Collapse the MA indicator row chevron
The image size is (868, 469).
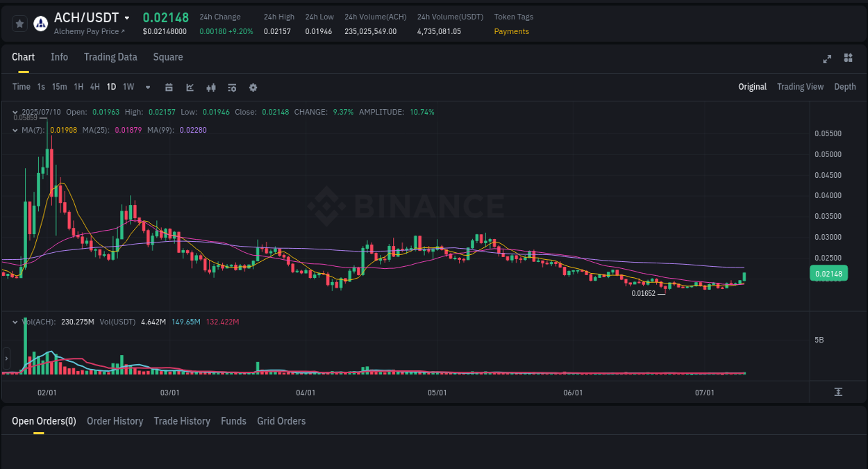[15, 130]
